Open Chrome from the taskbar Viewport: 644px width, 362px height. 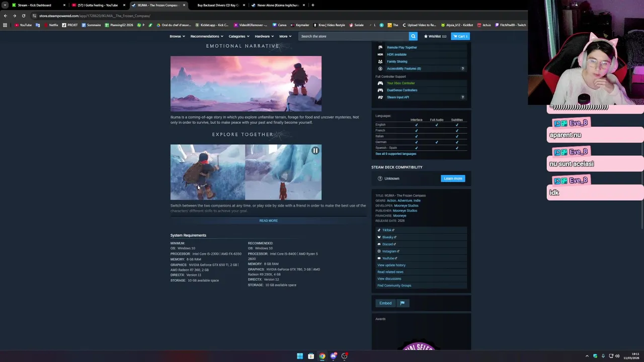322,356
